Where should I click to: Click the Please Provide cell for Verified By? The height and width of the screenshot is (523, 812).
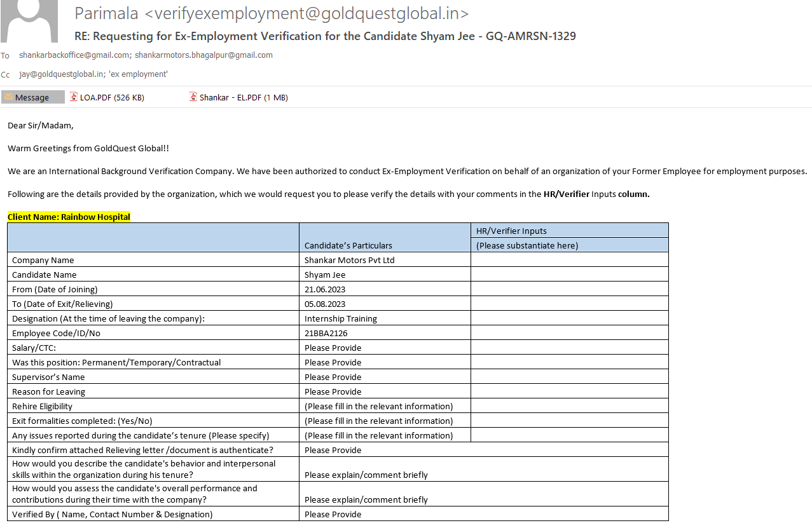(333, 514)
